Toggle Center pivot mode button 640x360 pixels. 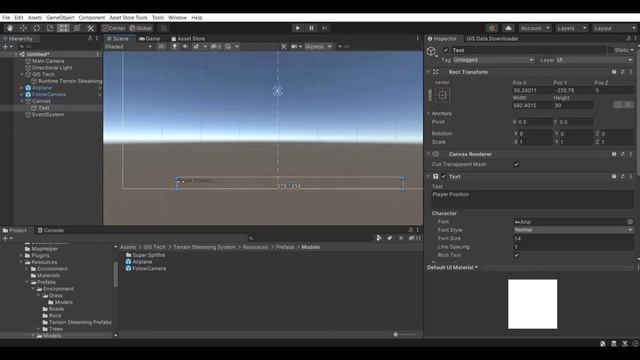[114, 28]
